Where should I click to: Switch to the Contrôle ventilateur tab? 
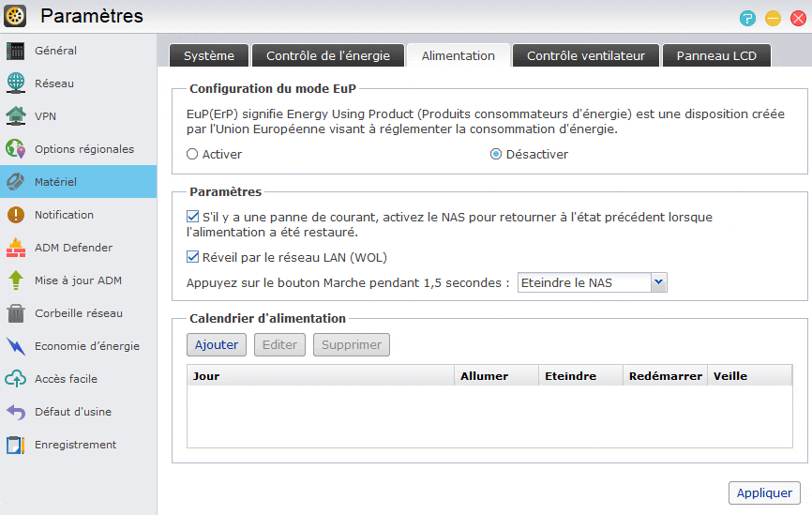[586, 55]
